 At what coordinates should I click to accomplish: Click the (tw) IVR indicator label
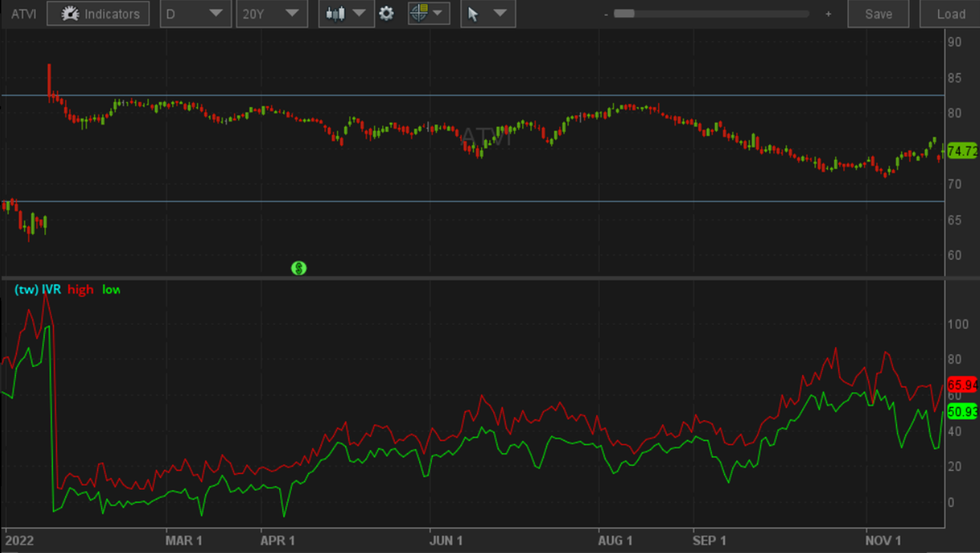coord(37,290)
